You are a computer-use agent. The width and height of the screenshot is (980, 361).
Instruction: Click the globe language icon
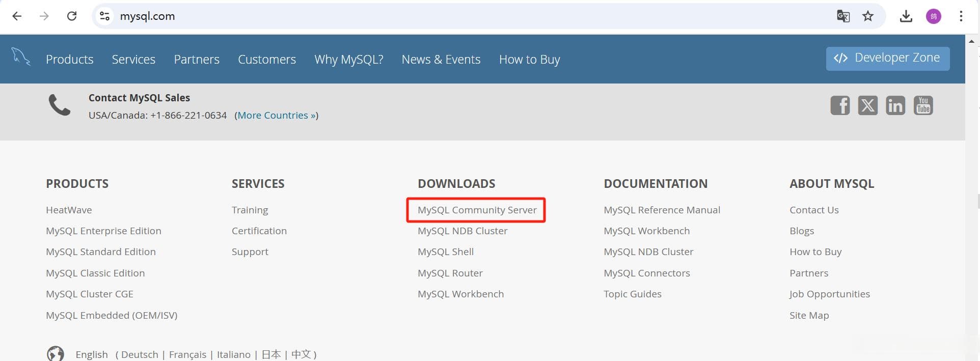(x=56, y=353)
